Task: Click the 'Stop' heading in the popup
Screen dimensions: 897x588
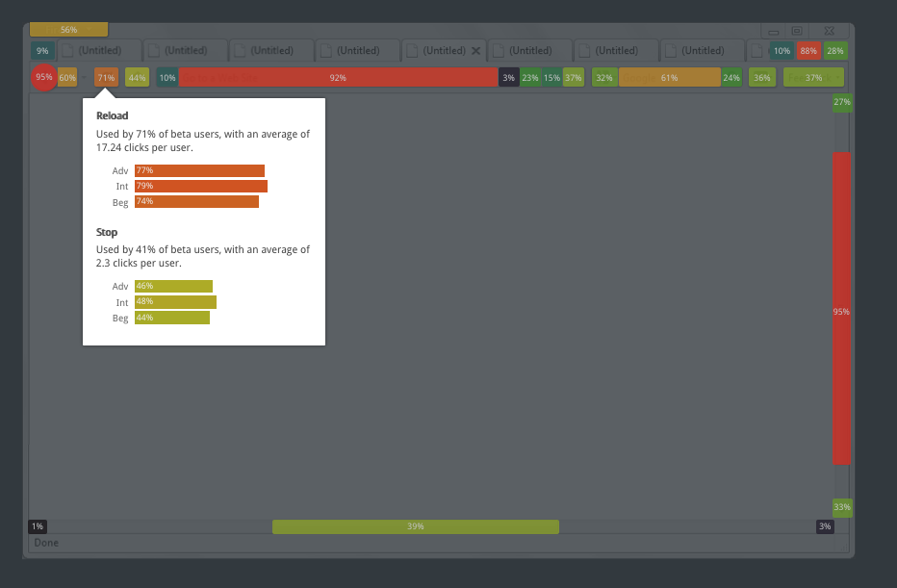Action: pos(107,232)
